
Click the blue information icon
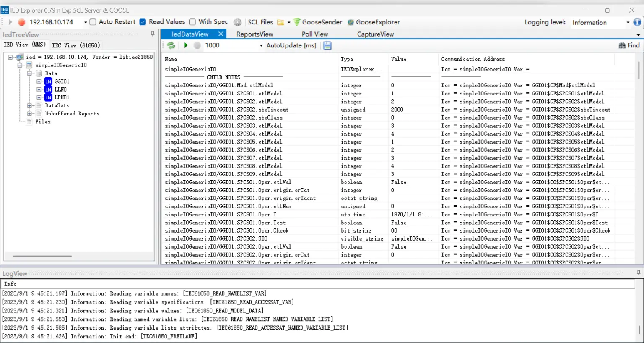pyautogui.click(x=637, y=22)
